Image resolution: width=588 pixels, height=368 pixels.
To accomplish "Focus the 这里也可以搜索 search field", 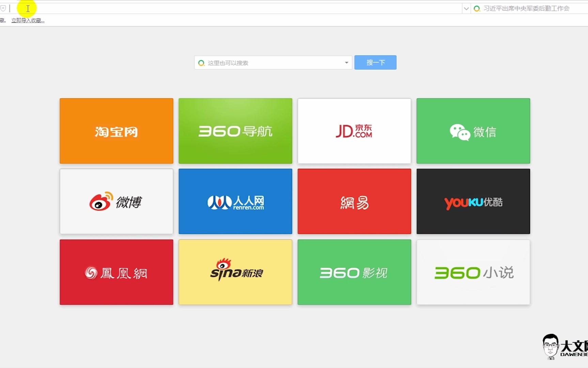I will tap(273, 63).
